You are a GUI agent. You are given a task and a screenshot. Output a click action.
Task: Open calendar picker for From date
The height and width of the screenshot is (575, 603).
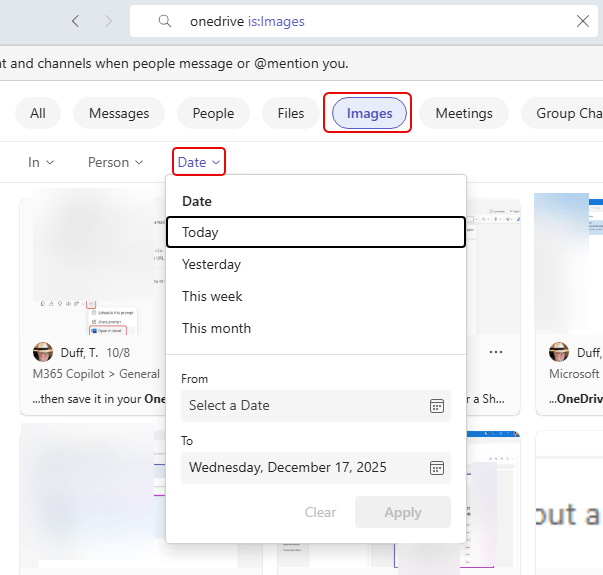(x=436, y=406)
